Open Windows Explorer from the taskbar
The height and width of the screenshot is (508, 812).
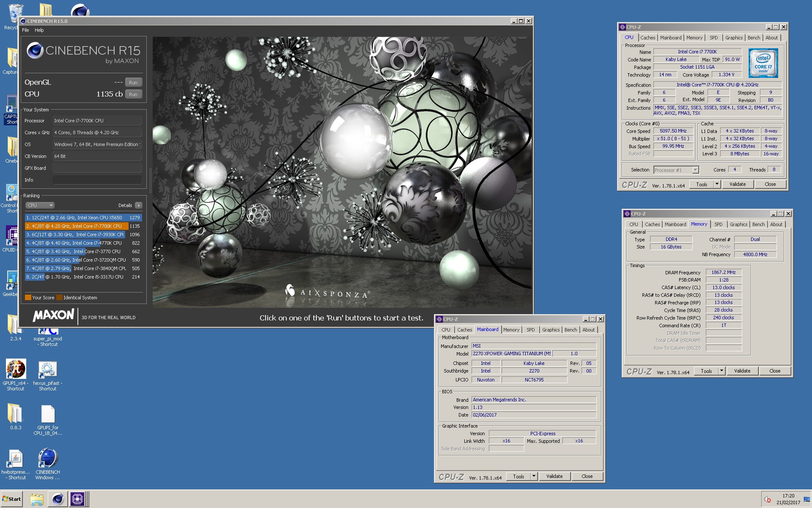37,499
